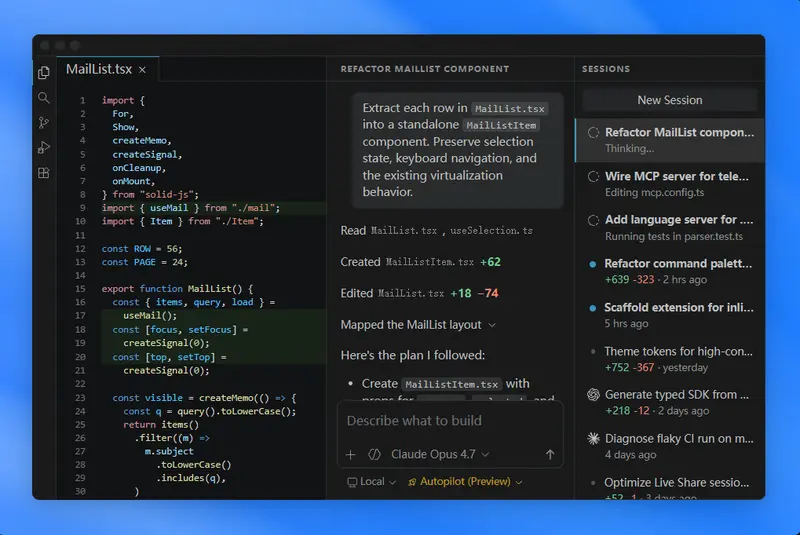Viewport: 800px width, 535px height.
Task: Click the const visible = createMemo line
Action: pos(204,398)
